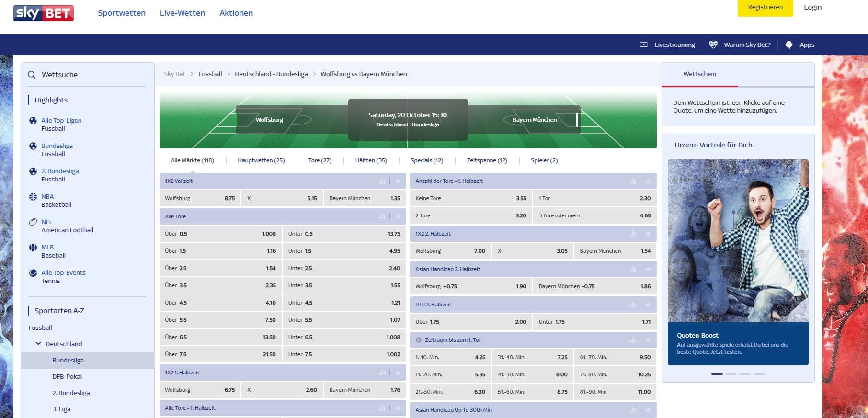
Task: Click the yellow Registrieren button
Action: pyautogui.click(x=765, y=7)
